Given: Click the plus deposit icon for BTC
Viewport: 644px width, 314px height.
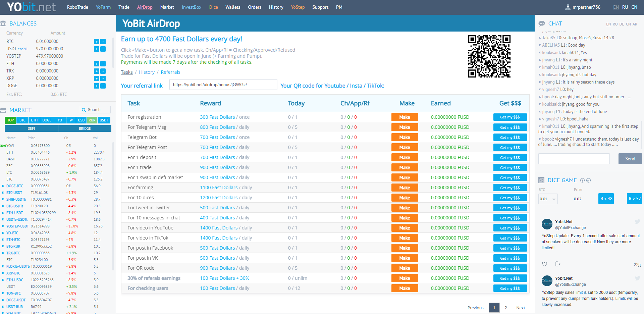Looking at the screenshot, I should pyautogui.click(x=96, y=42).
